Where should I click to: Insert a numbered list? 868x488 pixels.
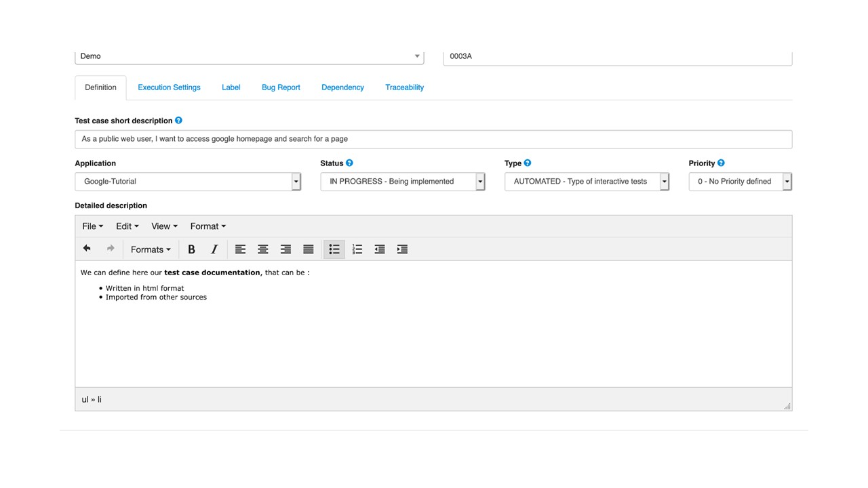pos(357,249)
